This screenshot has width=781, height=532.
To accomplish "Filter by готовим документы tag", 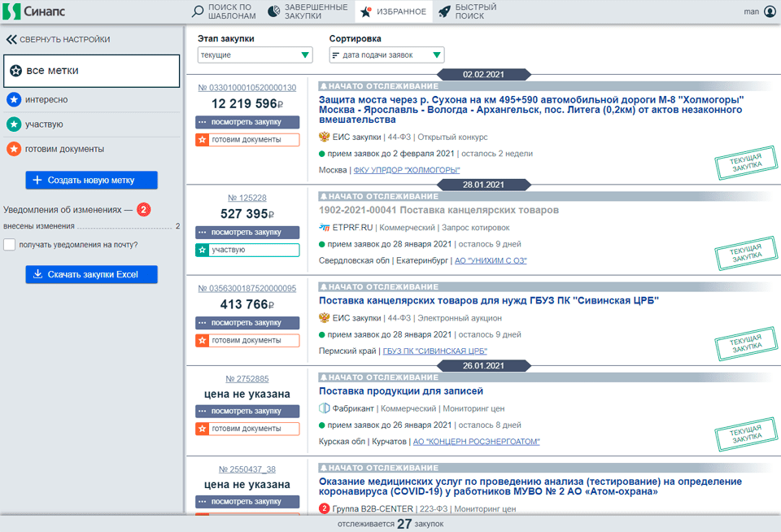I will [x=92, y=148].
